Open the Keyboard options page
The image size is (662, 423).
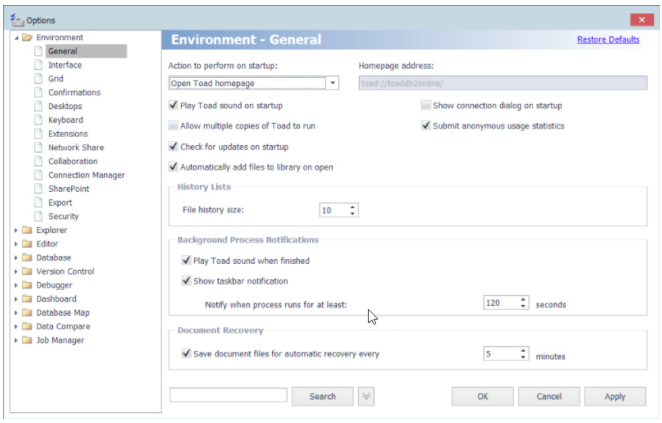[x=65, y=120]
